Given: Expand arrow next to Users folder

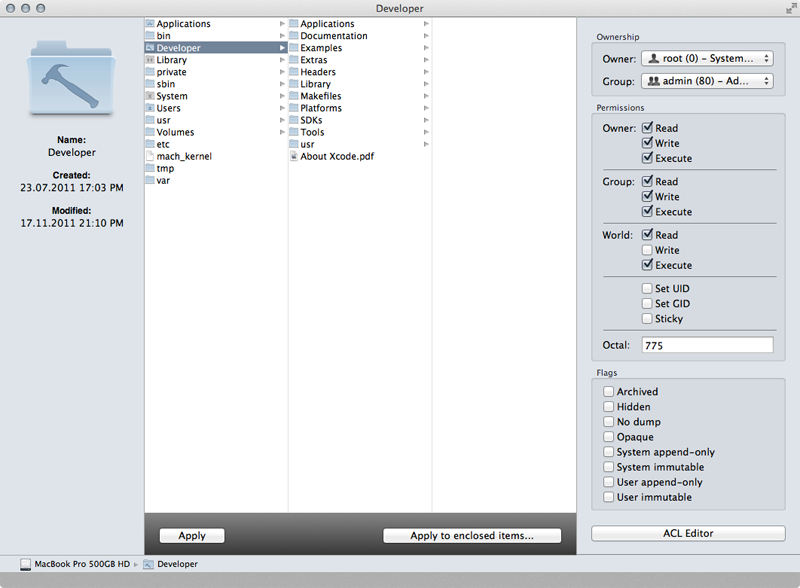Looking at the screenshot, I should point(282,108).
